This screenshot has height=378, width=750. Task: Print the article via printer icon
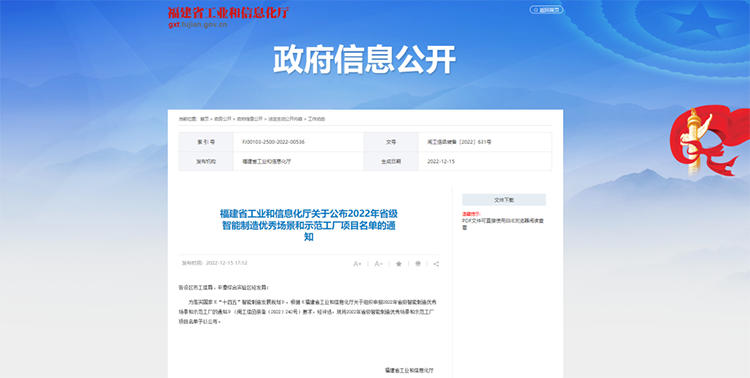(418, 264)
